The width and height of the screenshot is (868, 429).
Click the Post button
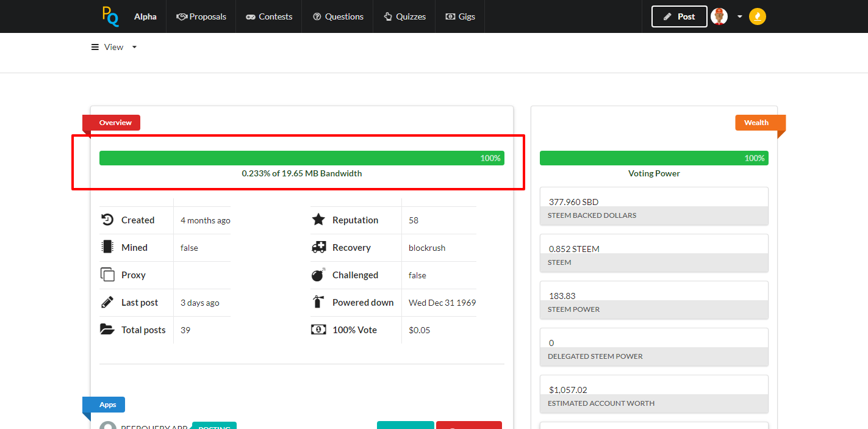679,16
